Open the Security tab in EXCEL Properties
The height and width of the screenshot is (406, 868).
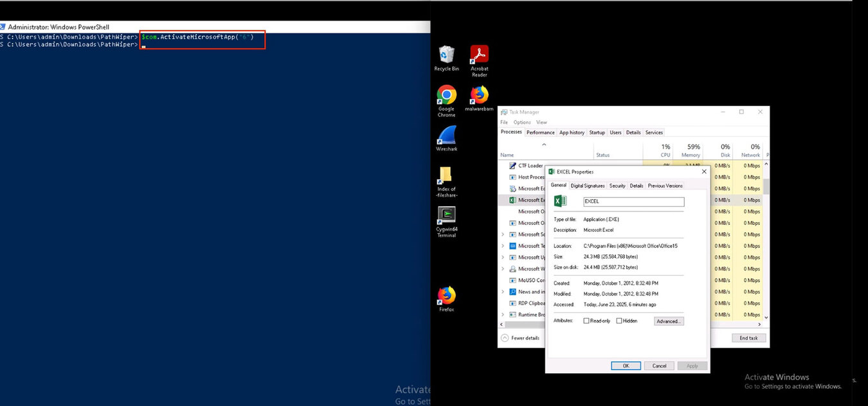(x=617, y=186)
